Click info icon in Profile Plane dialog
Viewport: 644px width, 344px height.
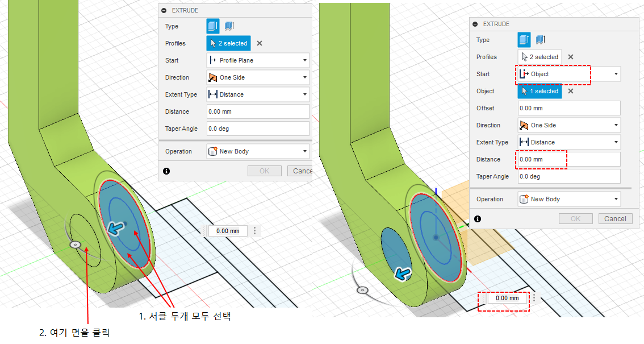click(166, 171)
